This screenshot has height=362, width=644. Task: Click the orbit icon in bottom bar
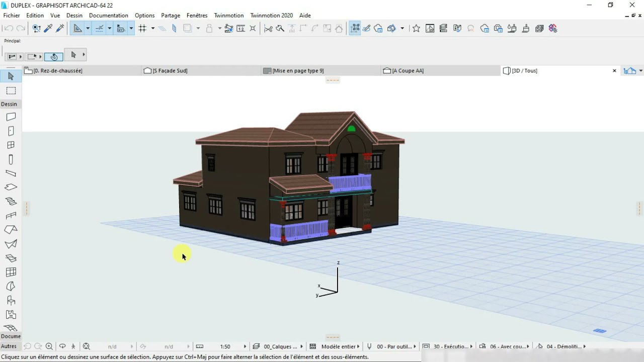[62, 346]
